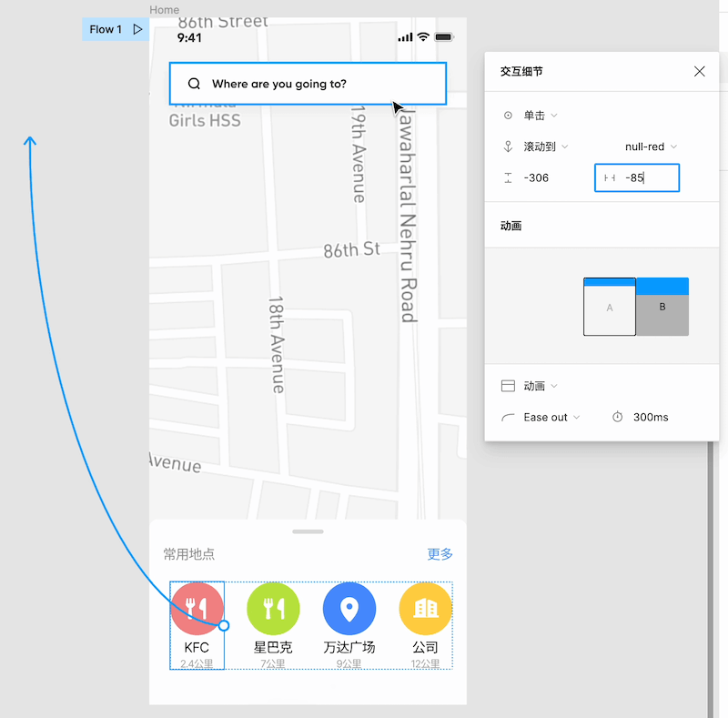Select the KFC restaurant icon
This screenshot has width=728, height=718.
(x=197, y=608)
